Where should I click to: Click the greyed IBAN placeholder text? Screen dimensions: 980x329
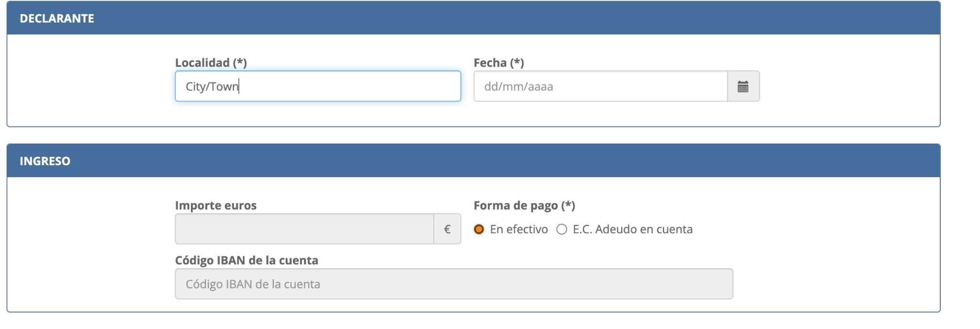[253, 284]
